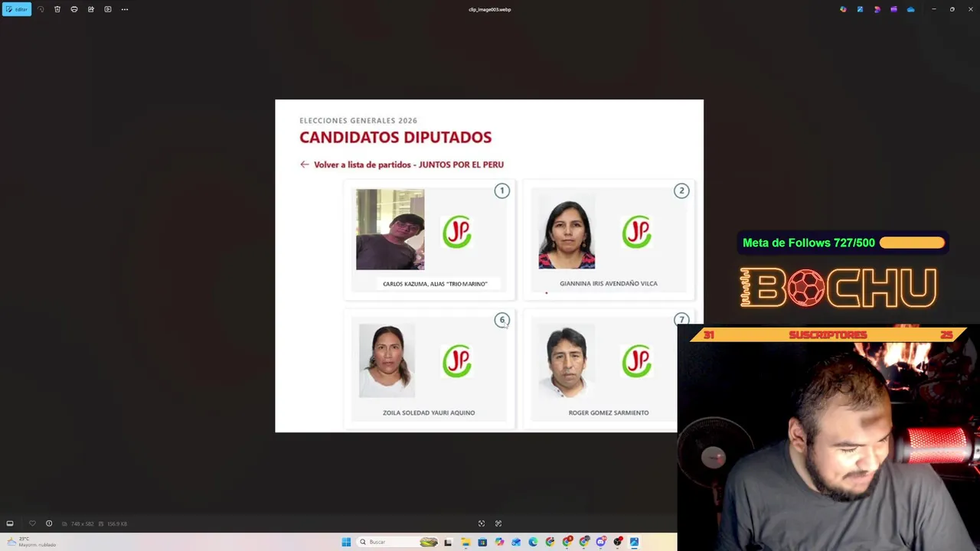Open Microsoft Edge from the taskbar
Screen dimensions: 980x551
533,542
